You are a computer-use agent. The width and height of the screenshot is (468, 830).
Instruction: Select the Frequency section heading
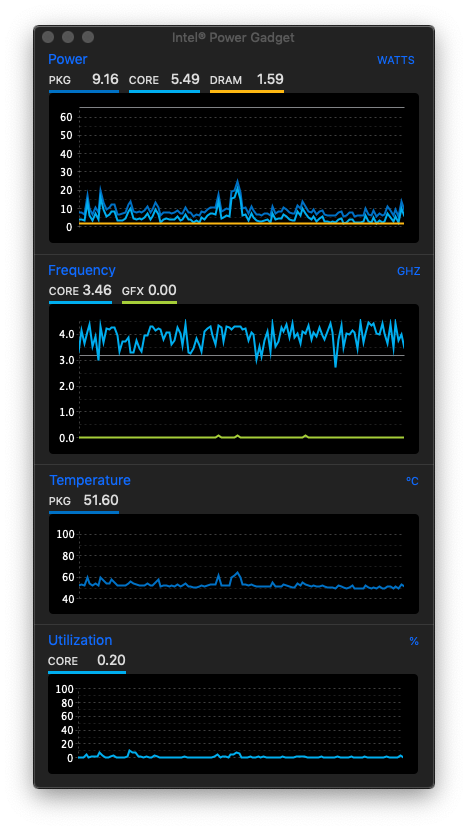[x=82, y=270]
